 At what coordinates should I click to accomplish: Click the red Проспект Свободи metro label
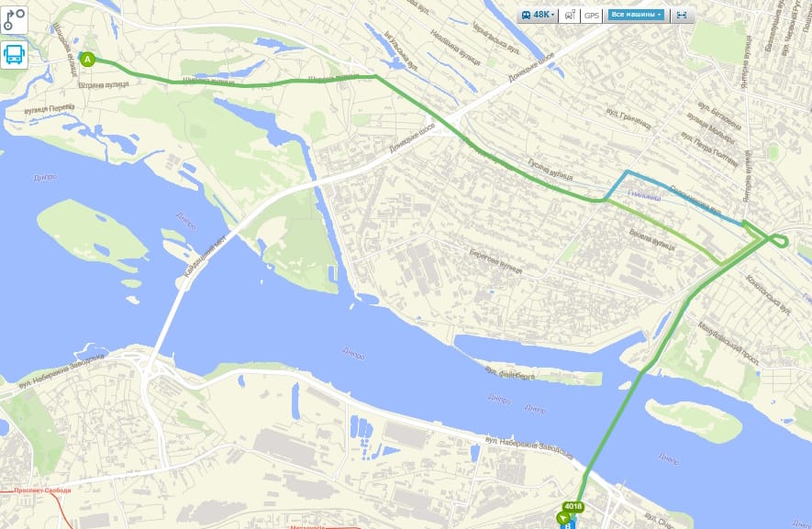[42, 490]
